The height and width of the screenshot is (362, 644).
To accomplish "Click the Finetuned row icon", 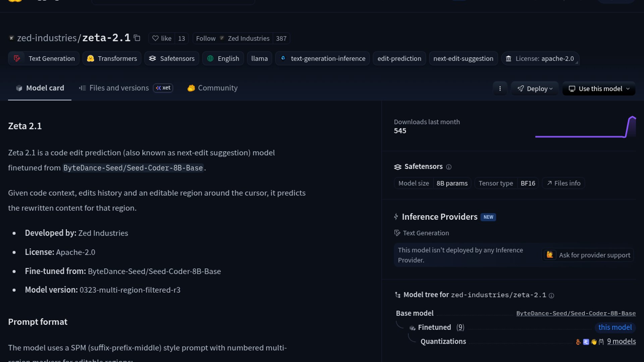I will point(413,328).
